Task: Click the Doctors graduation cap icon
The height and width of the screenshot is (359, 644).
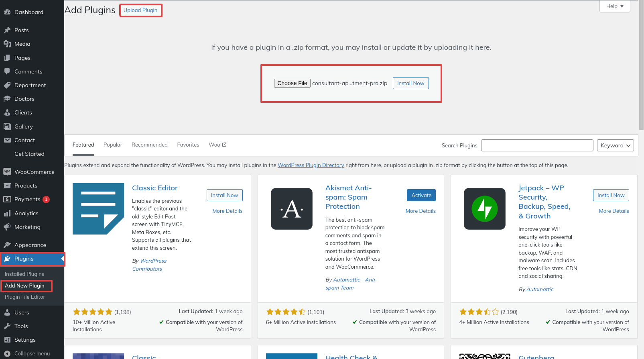Action: (x=7, y=99)
